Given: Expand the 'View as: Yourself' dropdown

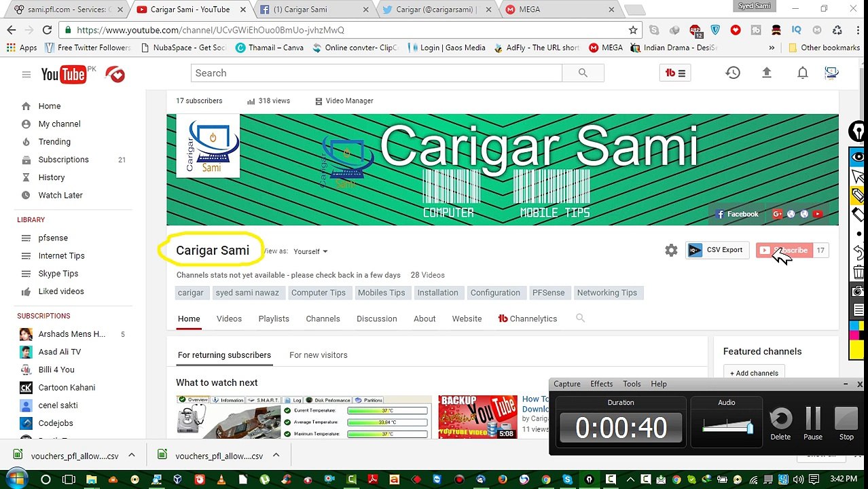Looking at the screenshot, I should [x=310, y=251].
